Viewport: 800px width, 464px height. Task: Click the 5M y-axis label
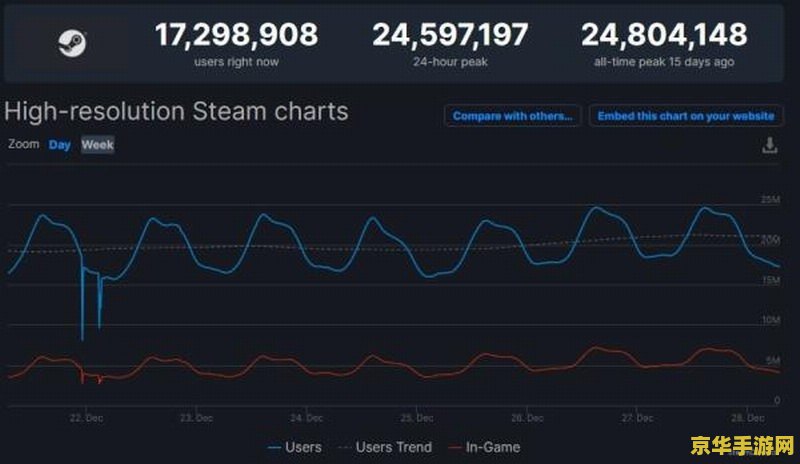point(773,360)
